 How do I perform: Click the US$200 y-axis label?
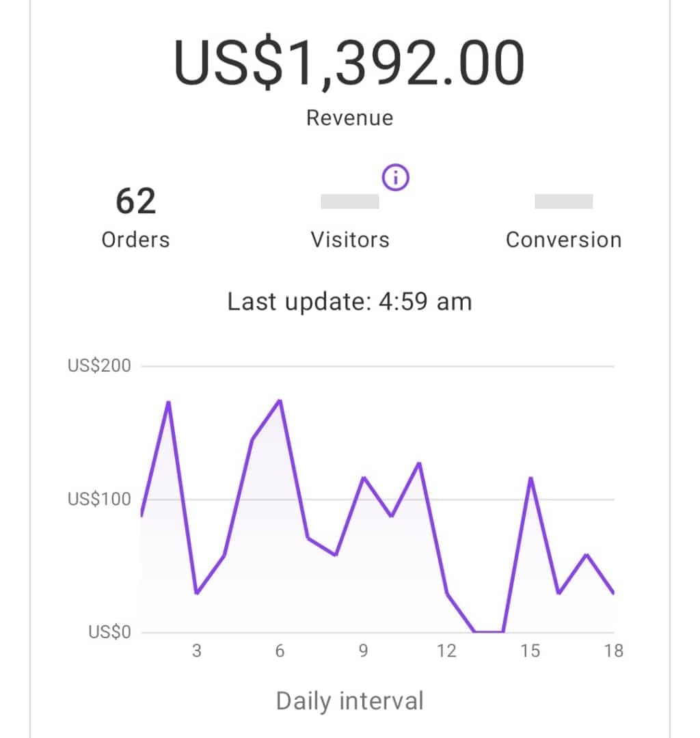(99, 366)
